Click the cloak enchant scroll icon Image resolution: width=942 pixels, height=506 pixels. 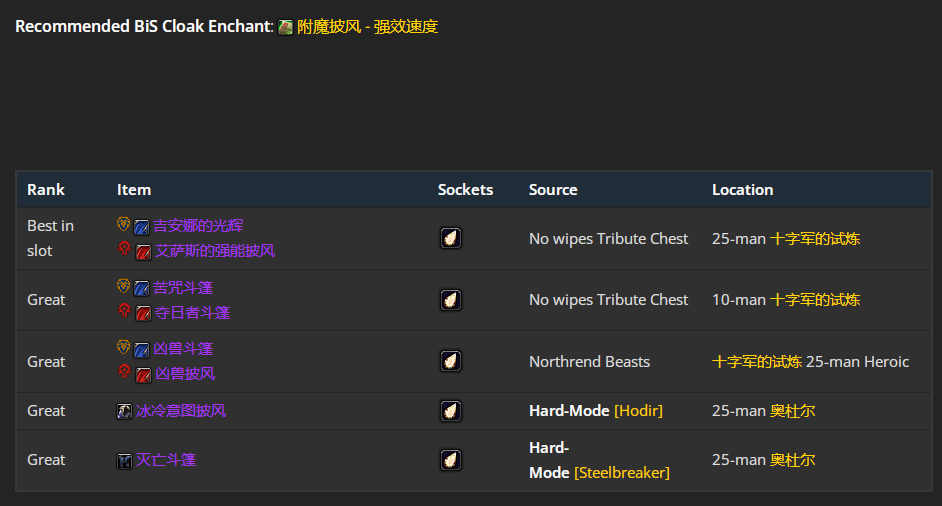285,27
